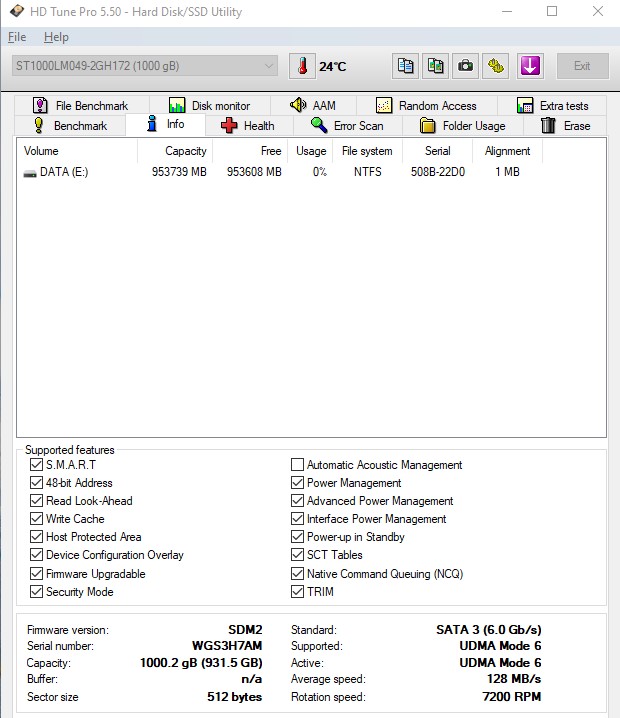The height and width of the screenshot is (718, 620).
Task: Click the Capacity column header
Action: point(175,151)
